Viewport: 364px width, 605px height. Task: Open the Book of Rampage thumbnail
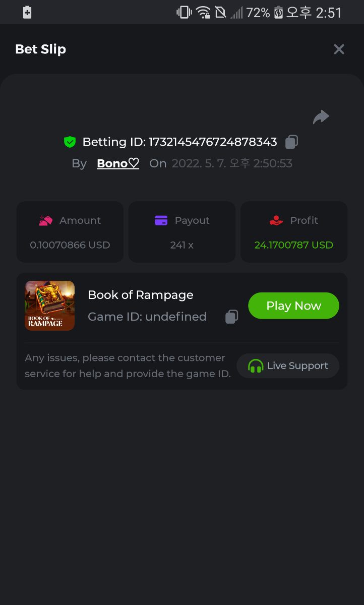(x=50, y=306)
